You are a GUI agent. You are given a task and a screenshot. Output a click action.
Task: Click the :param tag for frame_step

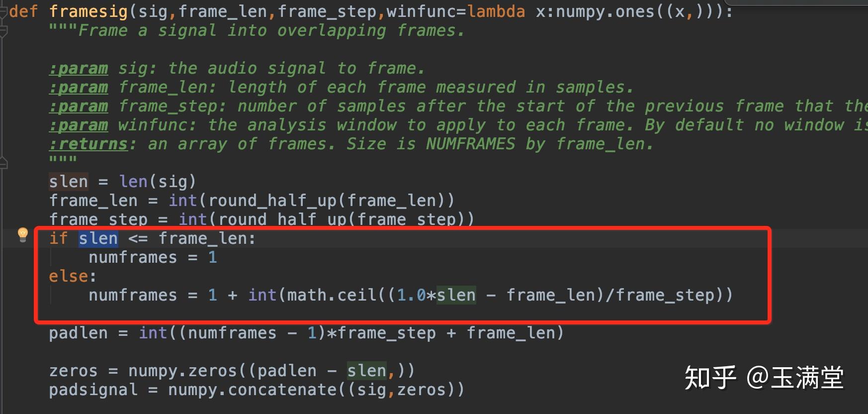click(x=79, y=106)
